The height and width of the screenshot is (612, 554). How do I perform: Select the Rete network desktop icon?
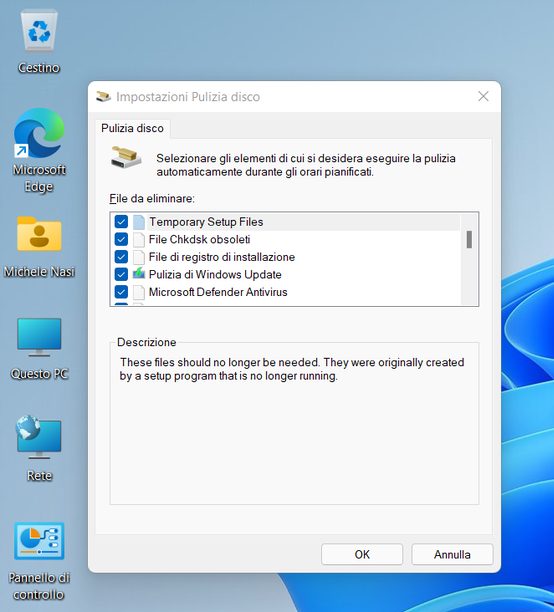[x=39, y=437]
